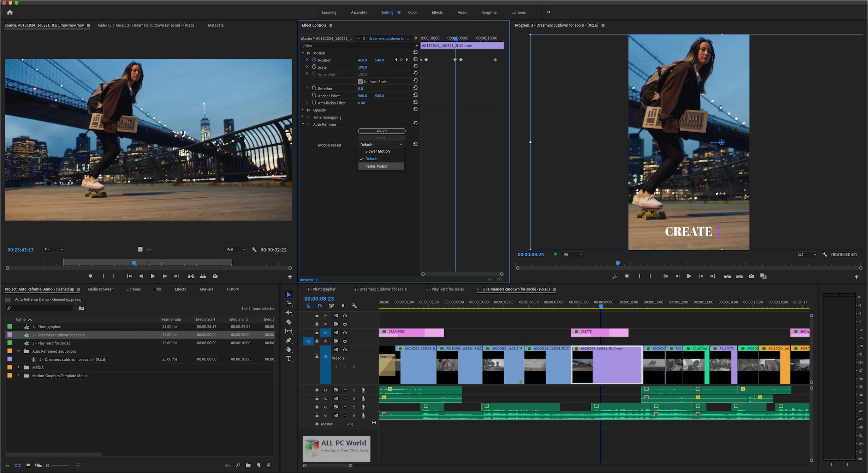Select the Type tool

click(x=289, y=359)
